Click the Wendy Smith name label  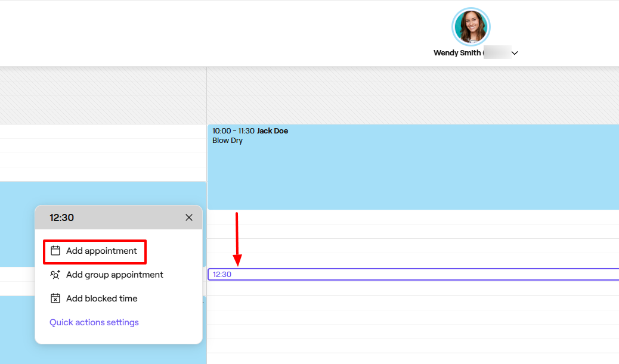click(x=457, y=53)
